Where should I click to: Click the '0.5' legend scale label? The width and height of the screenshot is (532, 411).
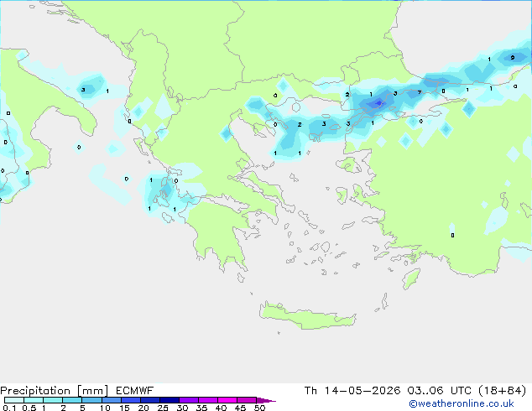coord(29,408)
